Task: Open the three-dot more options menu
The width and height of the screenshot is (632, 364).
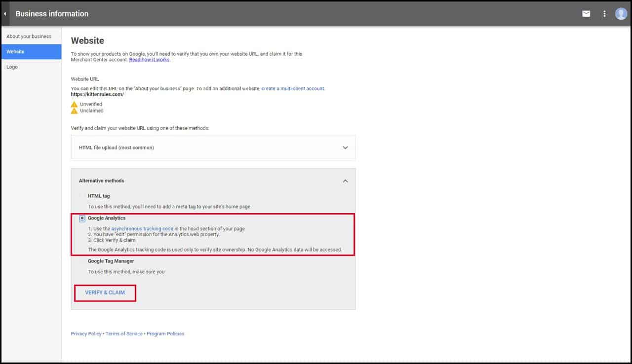Action: (604, 14)
